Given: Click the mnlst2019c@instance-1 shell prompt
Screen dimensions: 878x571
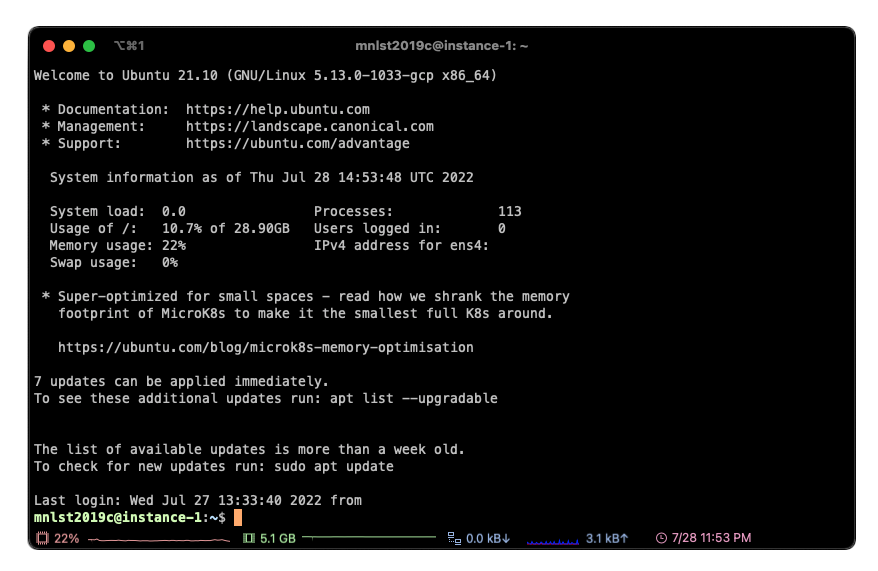Looking at the screenshot, I should 129,517.
